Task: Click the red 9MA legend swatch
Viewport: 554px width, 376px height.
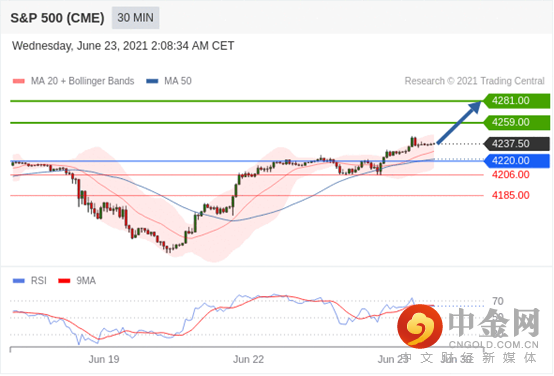Action: [x=64, y=281]
